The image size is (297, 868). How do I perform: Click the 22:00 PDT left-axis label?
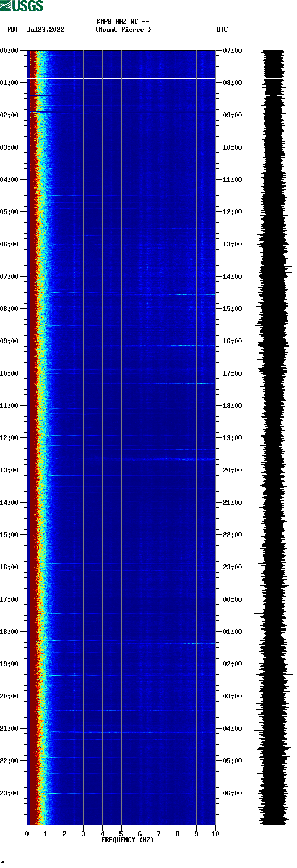click(x=9, y=761)
